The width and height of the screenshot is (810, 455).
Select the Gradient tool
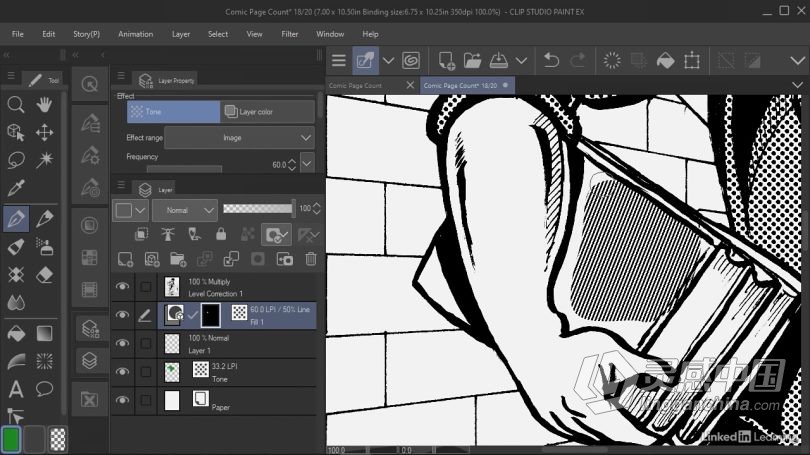(44, 334)
